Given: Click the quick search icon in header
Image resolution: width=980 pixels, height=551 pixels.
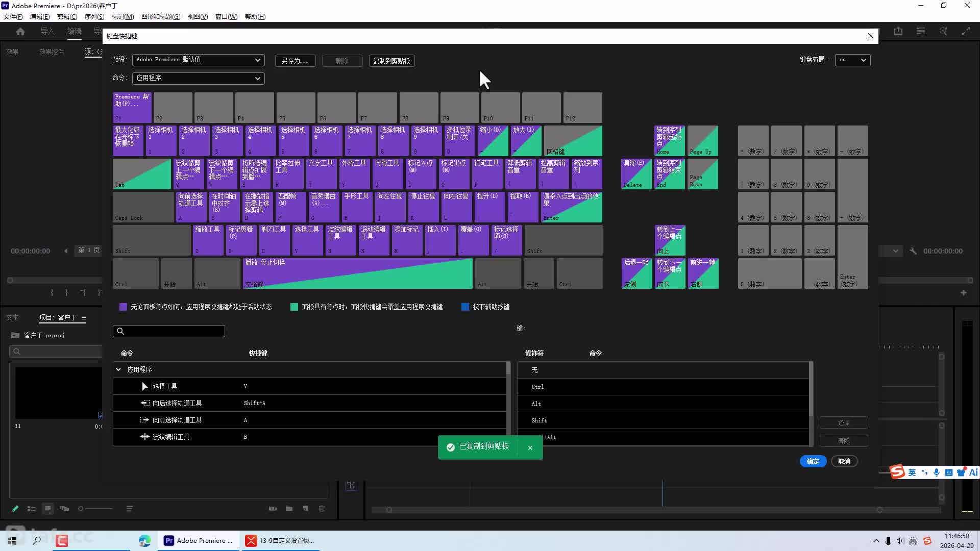Looking at the screenshot, I should tap(943, 31).
